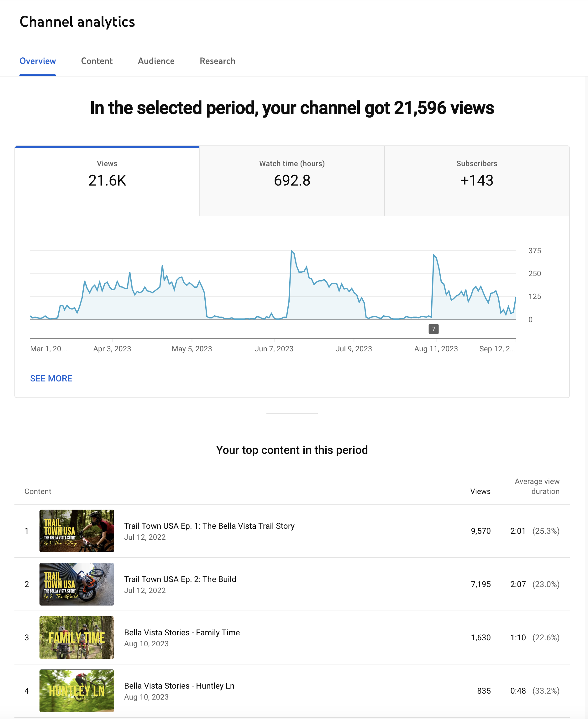
Task: Open 'Trail Town USA Ep. 1: The Bella Vista Trail Story' title
Action: tap(209, 526)
